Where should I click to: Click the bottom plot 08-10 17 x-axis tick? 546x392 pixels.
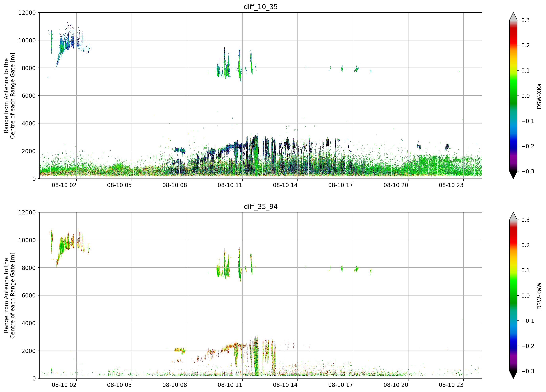pyautogui.click(x=340, y=385)
